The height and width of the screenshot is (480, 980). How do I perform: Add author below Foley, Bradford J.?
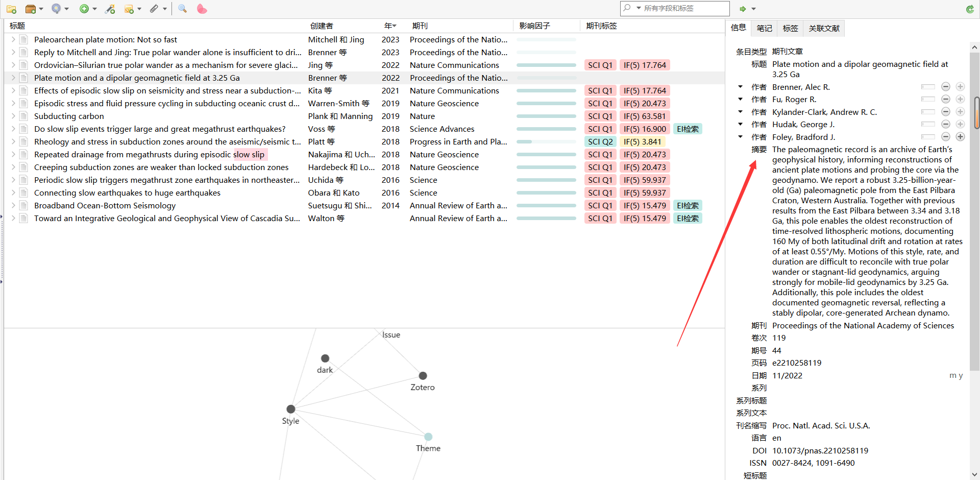961,137
